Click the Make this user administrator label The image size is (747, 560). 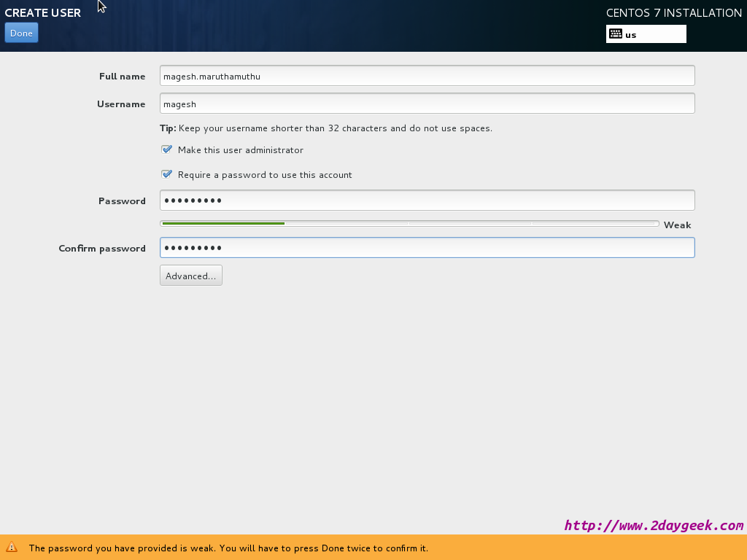click(241, 150)
